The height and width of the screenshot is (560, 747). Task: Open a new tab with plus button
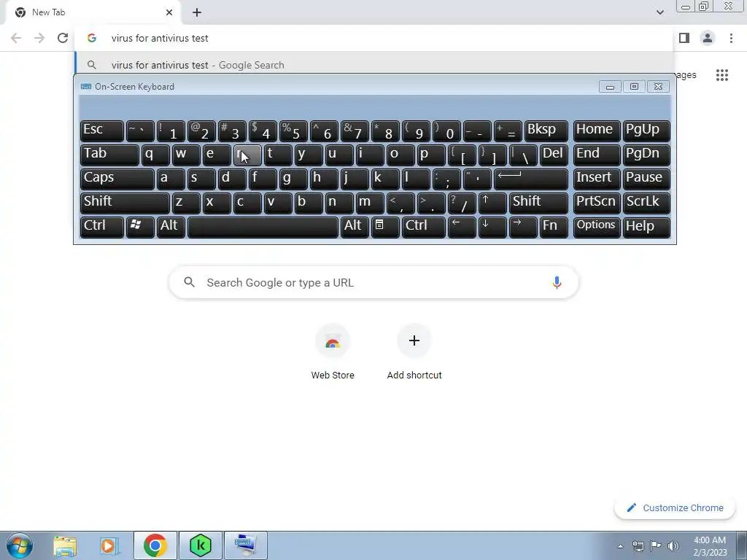click(197, 12)
